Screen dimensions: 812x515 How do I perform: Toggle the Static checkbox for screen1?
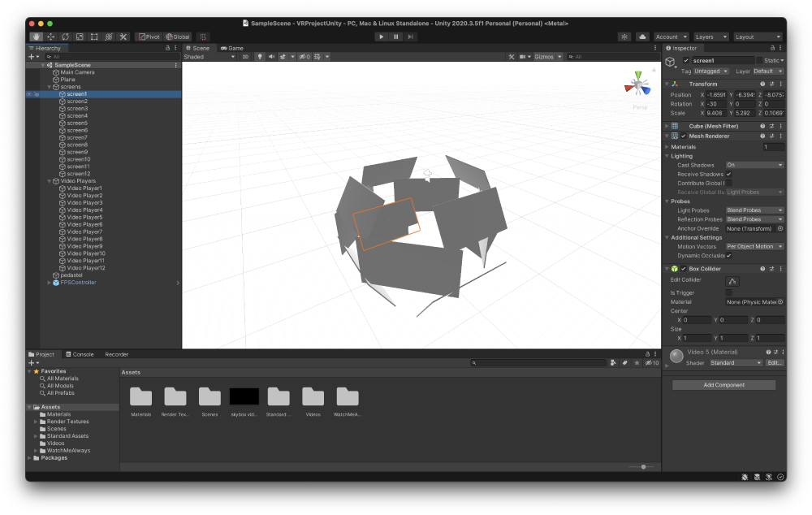click(x=759, y=61)
